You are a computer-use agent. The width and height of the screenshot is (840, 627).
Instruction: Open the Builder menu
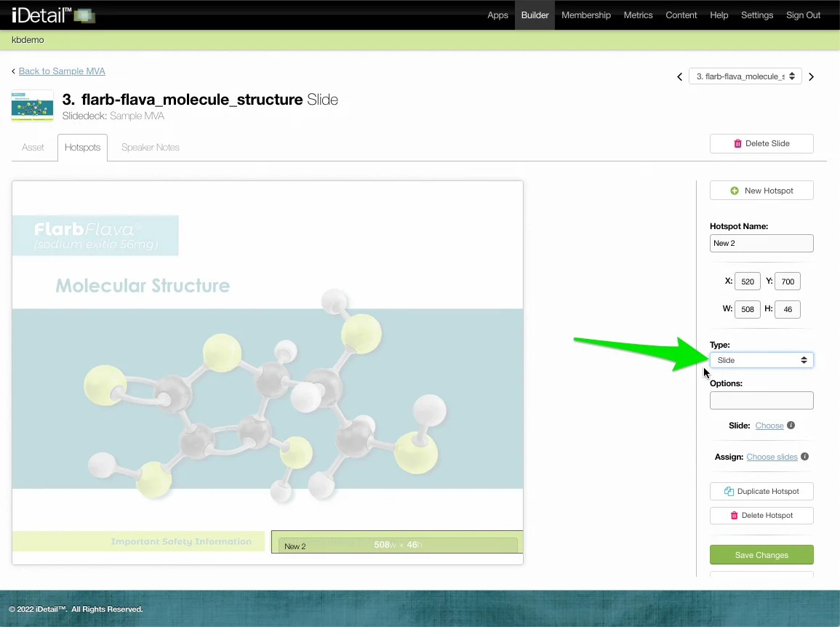pyautogui.click(x=535, y=15)
